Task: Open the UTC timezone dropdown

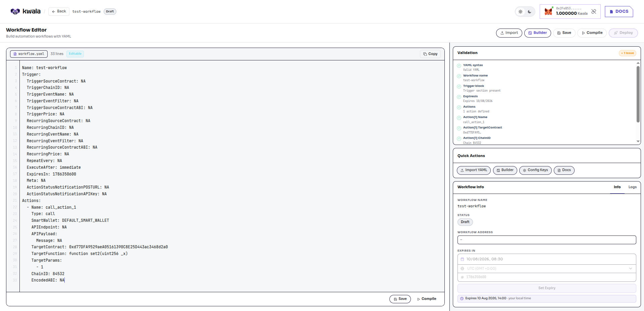Action: [x=547, y=269]
